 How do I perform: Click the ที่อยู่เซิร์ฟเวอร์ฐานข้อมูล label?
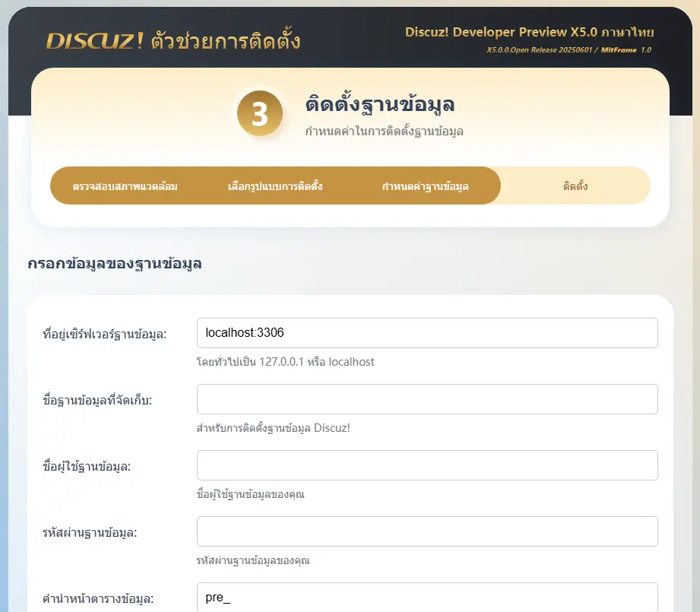pyautogui.click(x=105, y=334)
